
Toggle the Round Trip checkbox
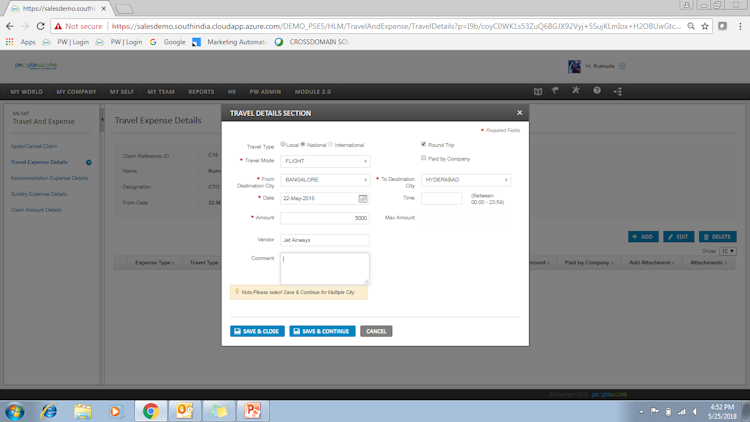(423, 144)
